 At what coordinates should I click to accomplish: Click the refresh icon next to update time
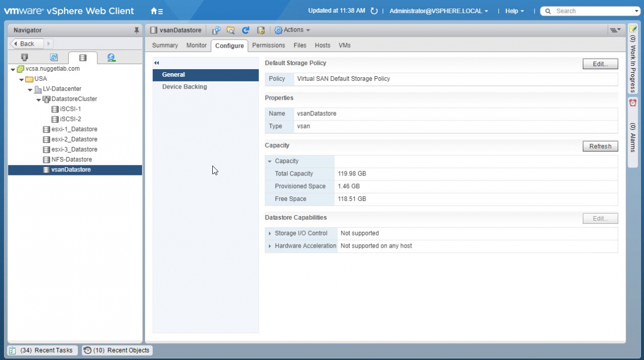374,11
